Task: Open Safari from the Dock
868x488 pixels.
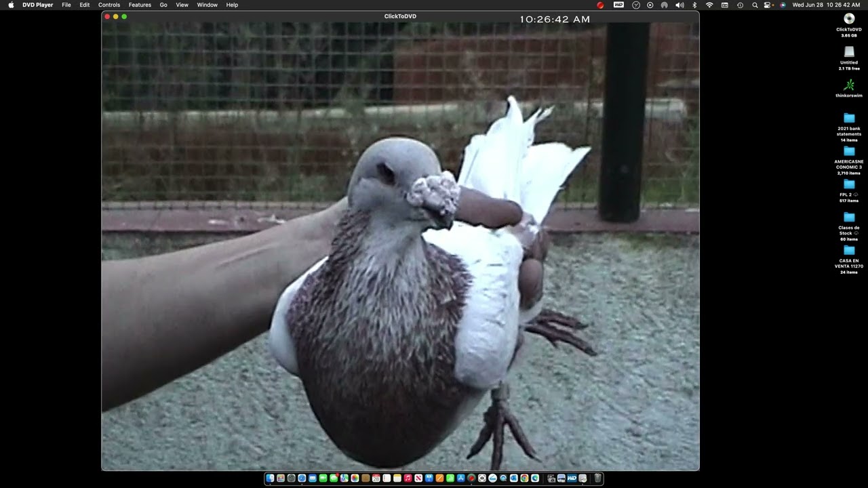Action: (302, 478)
